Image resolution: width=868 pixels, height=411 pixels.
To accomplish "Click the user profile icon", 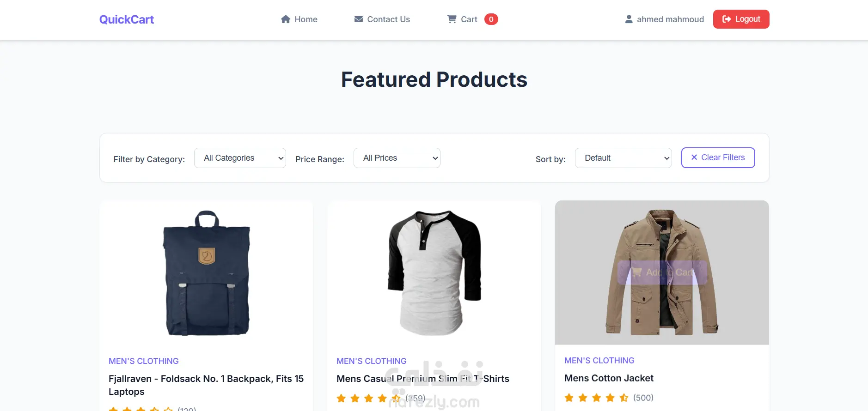I will (x=629, y=19).
